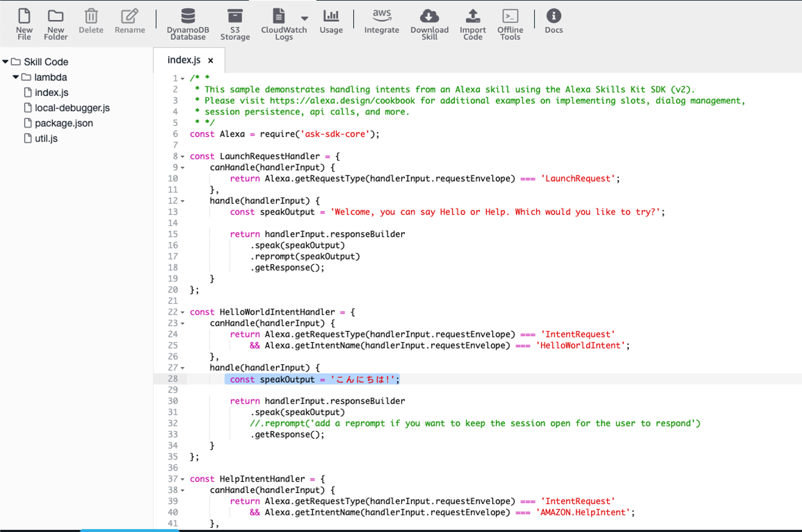Expand the CloudWatch Logs dropdown arrow
Screen dimensions: 802x532
[x=305, y=18]
